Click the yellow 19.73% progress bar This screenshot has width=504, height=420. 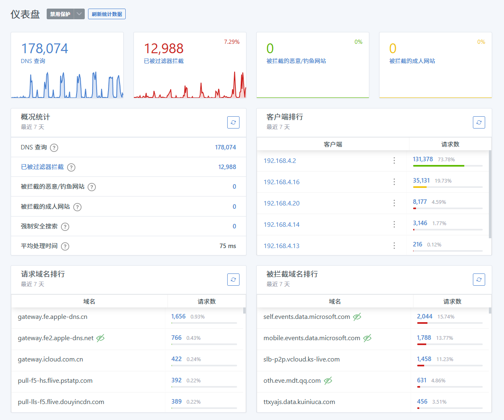click(x=420, y=187)
